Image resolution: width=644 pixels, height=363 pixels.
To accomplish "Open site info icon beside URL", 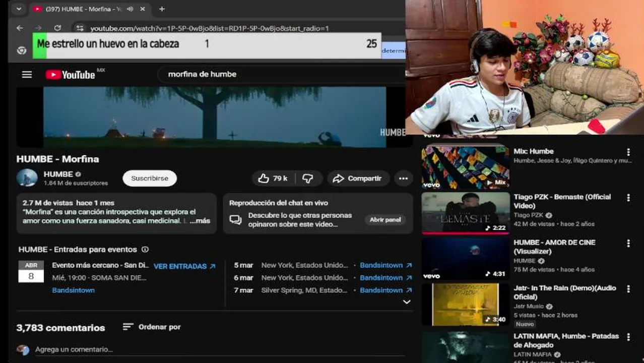I will tap(80, 28).
